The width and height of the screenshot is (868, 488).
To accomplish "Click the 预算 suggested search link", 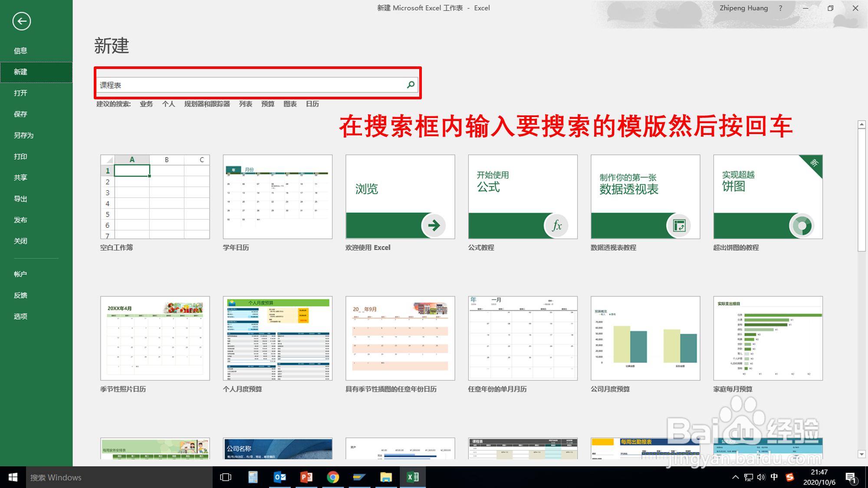I will pos(268,104).
